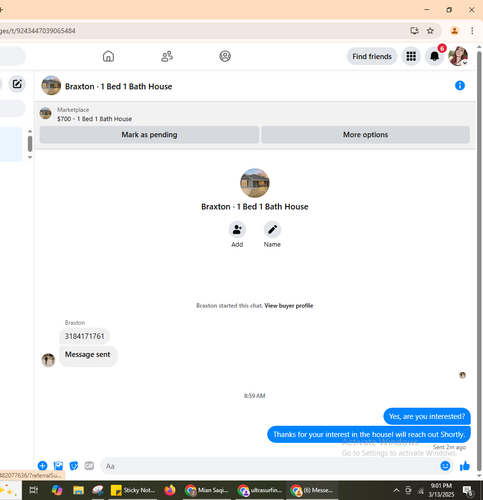The image size is (483, 500).
Task: Open conversation information icon
Action: click(x=460, y=86)
